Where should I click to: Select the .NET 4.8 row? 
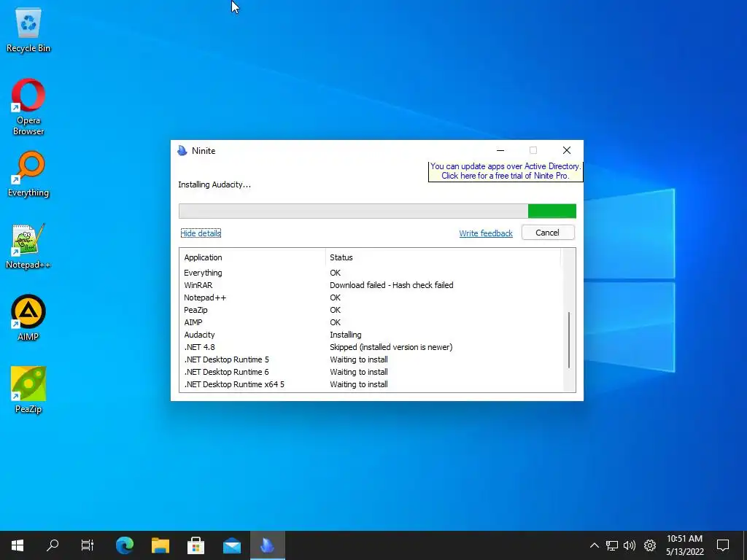pyautogui.click(x=371, y=347)
